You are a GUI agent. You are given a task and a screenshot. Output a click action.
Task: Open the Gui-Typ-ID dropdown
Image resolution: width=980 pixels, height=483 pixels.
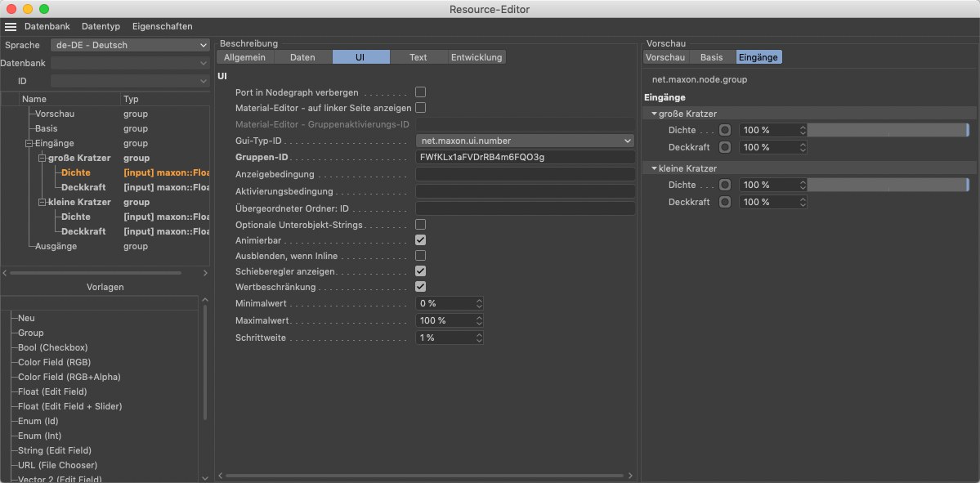525,141
